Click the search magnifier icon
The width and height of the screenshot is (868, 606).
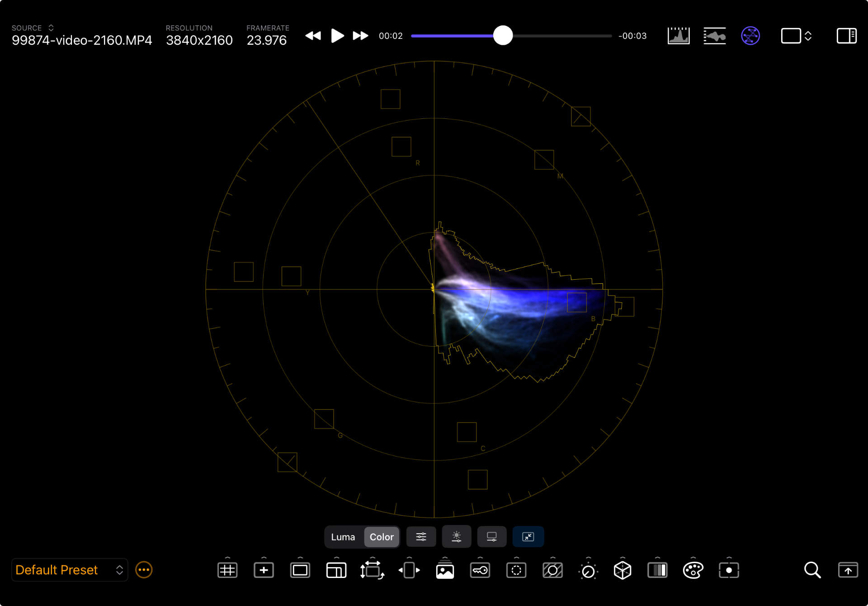(x=812, y=570)
